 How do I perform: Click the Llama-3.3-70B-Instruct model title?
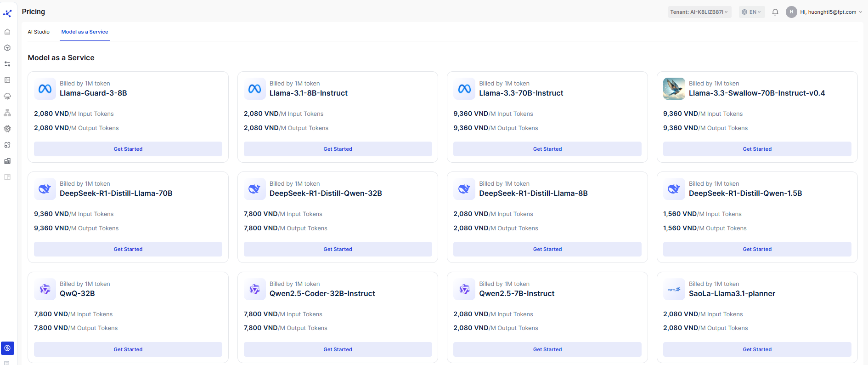click(521, 93)
